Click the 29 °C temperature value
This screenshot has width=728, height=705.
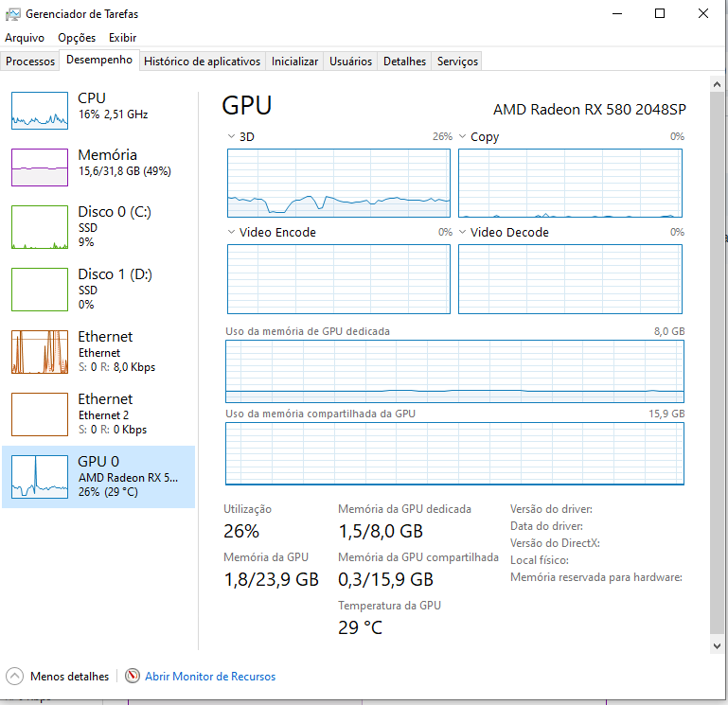point(361,627)
